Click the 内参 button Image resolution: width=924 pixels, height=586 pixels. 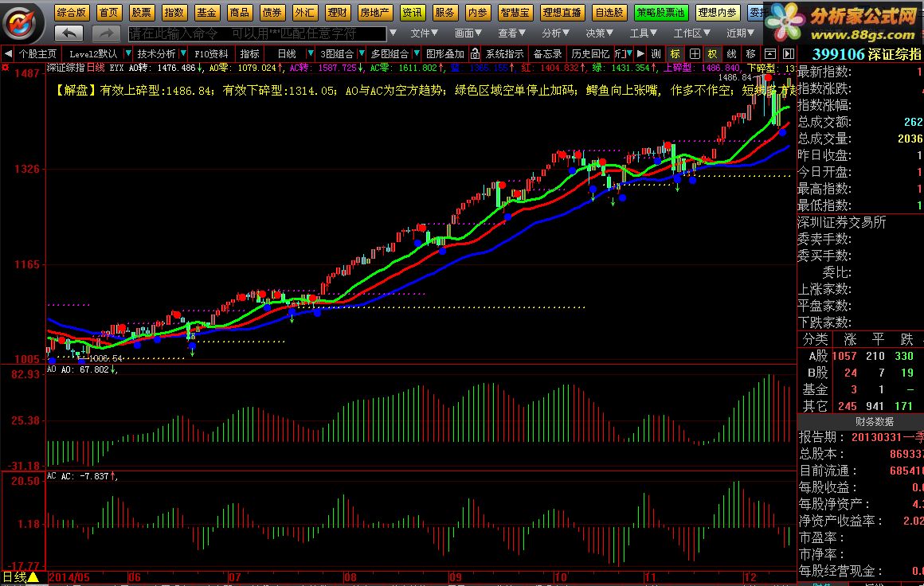(x=477, y=12)
